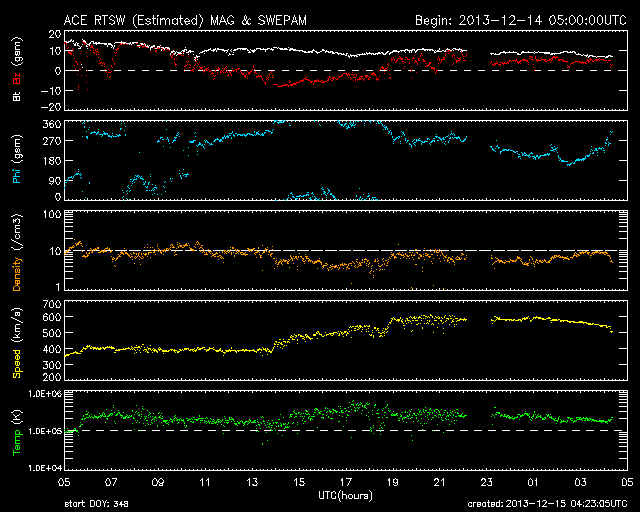
Task: Click the 'created: 2013-12-15 04:23:05UTC' footer text
Action: 547,504
